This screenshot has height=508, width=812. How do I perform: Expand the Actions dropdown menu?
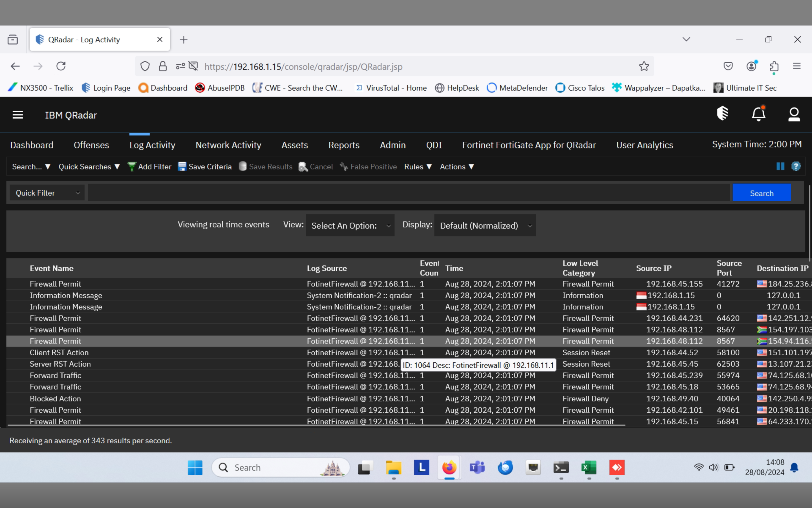click(x=457, y=167)
